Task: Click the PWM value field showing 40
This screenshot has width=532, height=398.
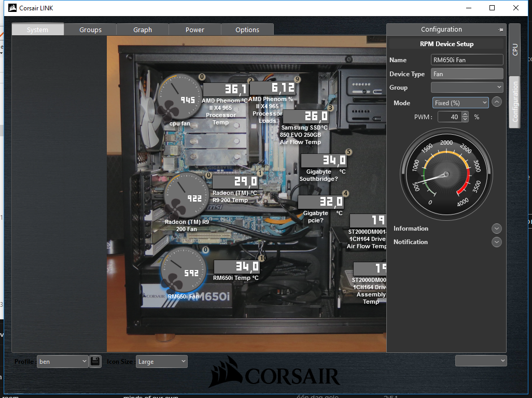Action: point(450,117)
